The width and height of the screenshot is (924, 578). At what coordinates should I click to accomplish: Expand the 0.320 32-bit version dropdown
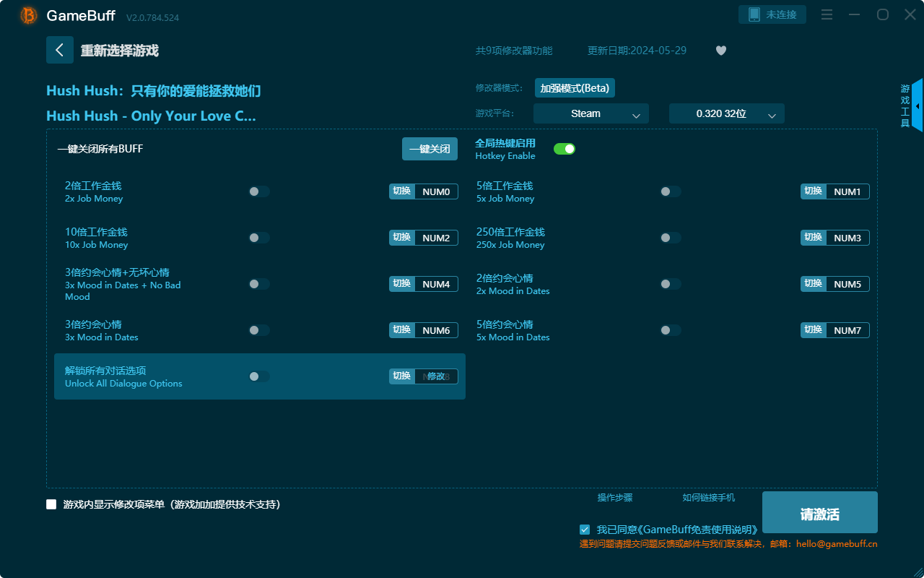point(727,113)
